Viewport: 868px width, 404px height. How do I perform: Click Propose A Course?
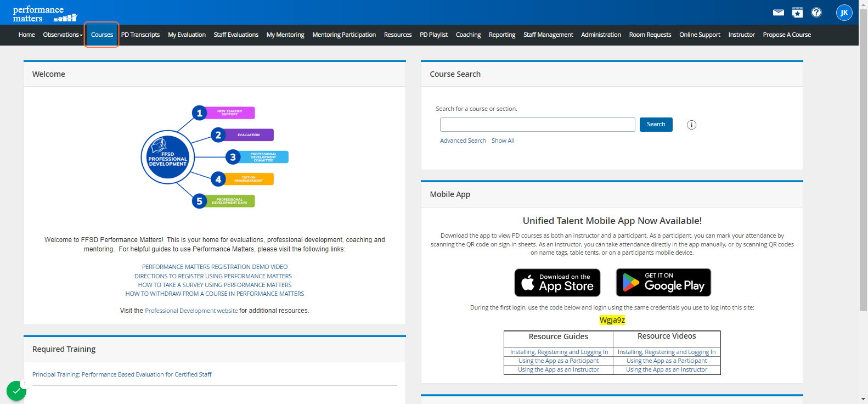click(x=787, y=35)
